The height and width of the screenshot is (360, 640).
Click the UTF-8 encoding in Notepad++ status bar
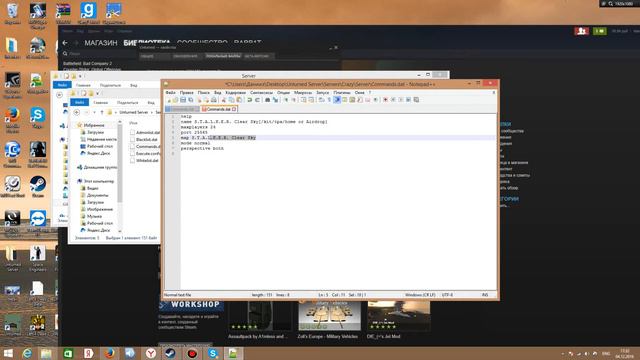coord(447,295)
